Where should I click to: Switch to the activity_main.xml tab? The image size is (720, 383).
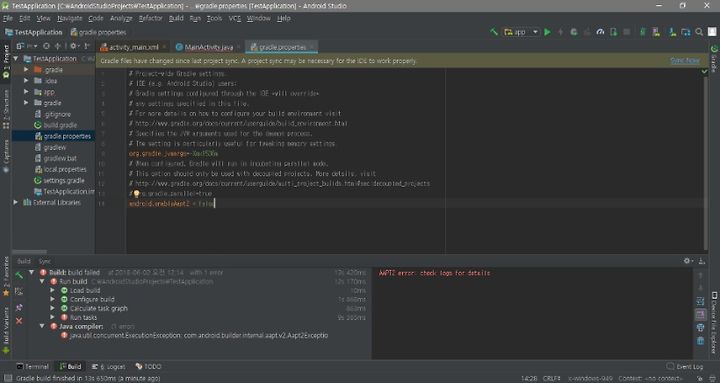(x=133, y=47)
